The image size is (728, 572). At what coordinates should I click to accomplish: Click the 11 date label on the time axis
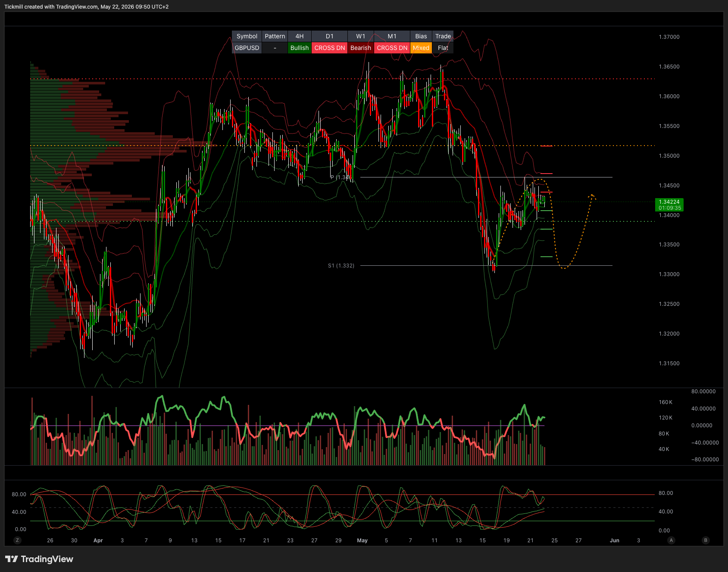click(x=434, y=541)
